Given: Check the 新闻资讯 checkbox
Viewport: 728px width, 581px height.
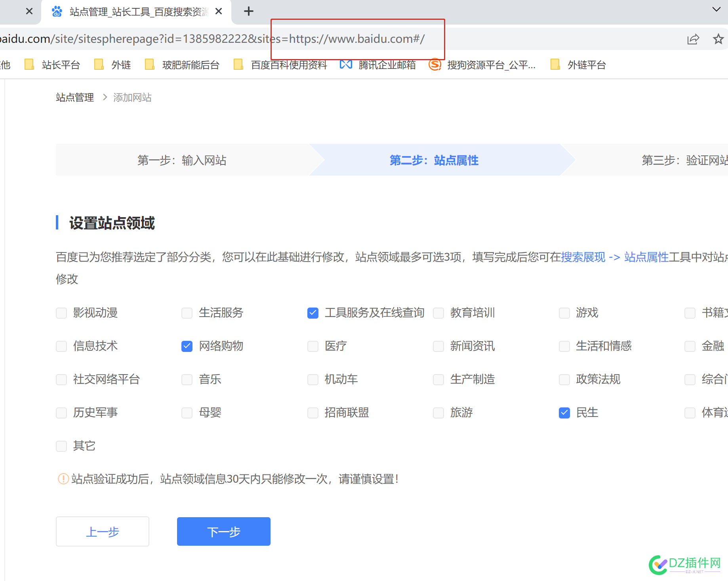Looking at the screenshot, I should (x=438, y=346).
